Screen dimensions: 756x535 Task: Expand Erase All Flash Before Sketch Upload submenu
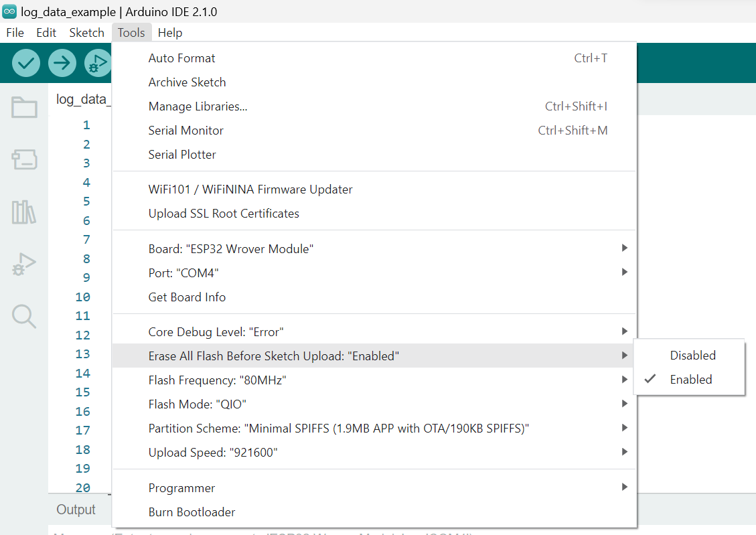click(x=374, y=356)
